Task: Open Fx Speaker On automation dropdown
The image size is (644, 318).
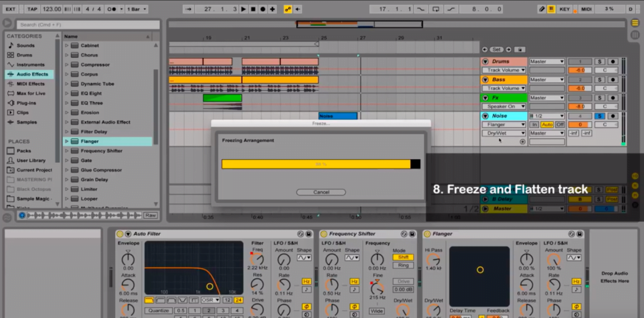Action: click(x=504, y=106)
